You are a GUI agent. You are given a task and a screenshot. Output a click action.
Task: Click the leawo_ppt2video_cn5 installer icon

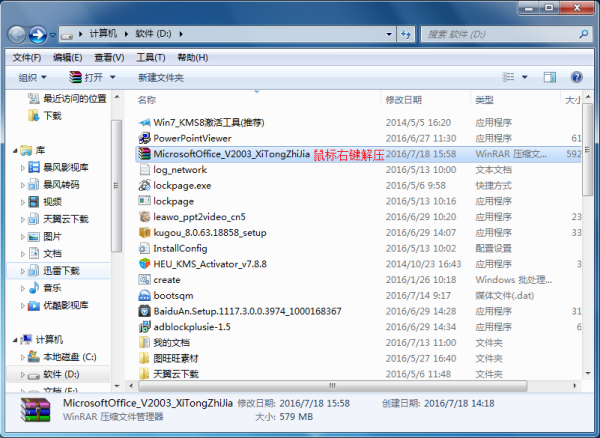144,217
